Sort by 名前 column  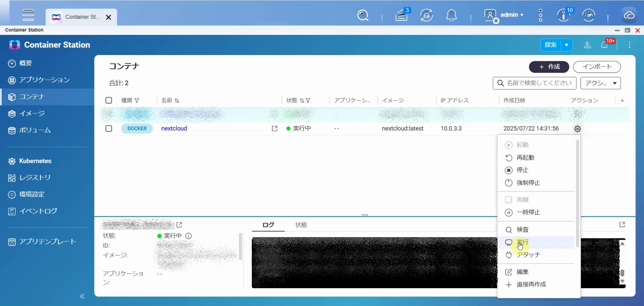point(177,101)
